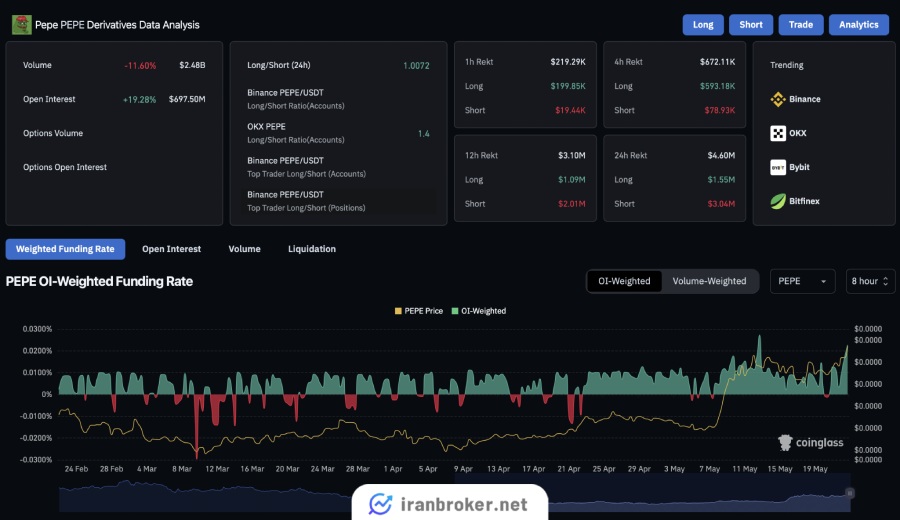Open the Bitfinex leaf logo icon

pos(778,201)
